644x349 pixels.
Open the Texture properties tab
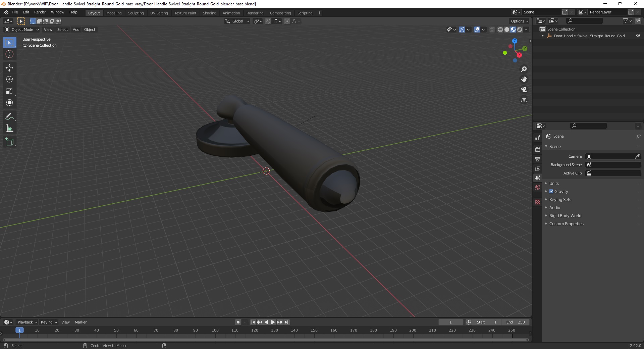click(x=538, y=202)
